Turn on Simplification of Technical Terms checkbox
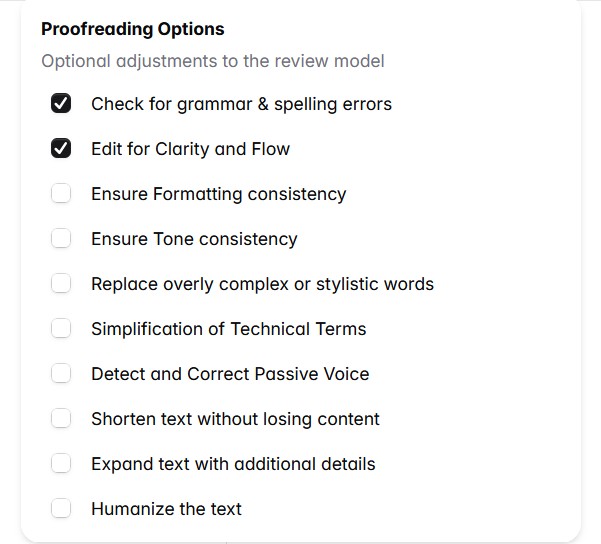The width and height of the screenshot is (601, 544). [x=61, y=329]
